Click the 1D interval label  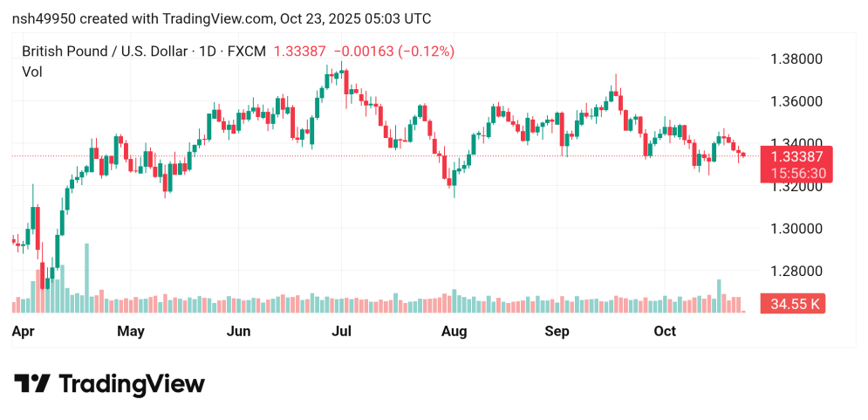pos(208,52)
